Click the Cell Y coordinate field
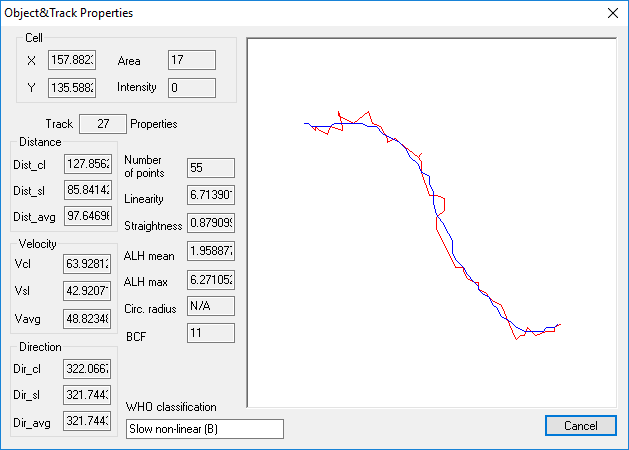 [x=71, y=88]
